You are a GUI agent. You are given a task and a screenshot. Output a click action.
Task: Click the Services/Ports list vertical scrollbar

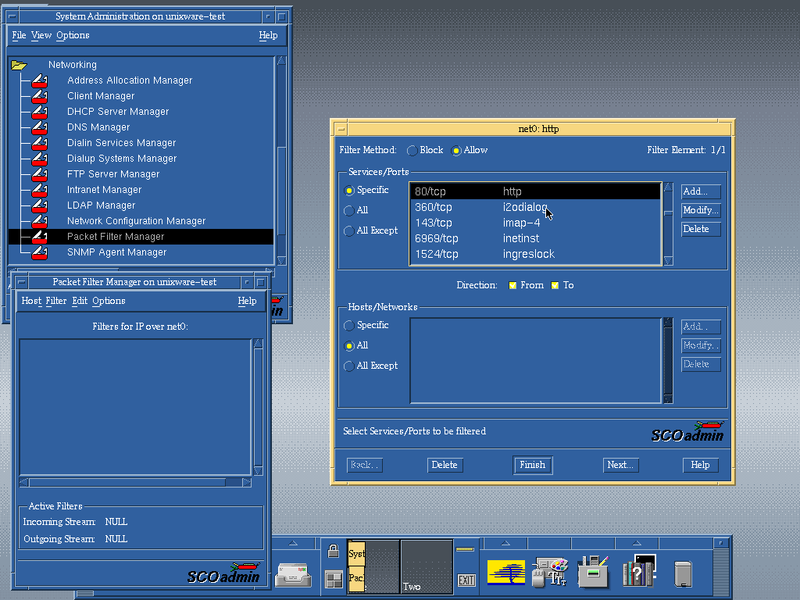668,224
